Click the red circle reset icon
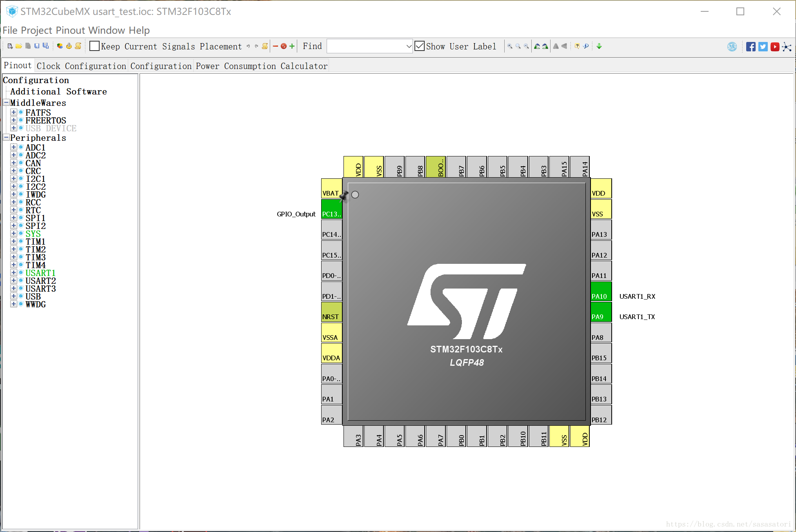Screen dimensions: 796x532 pos(284,46)
